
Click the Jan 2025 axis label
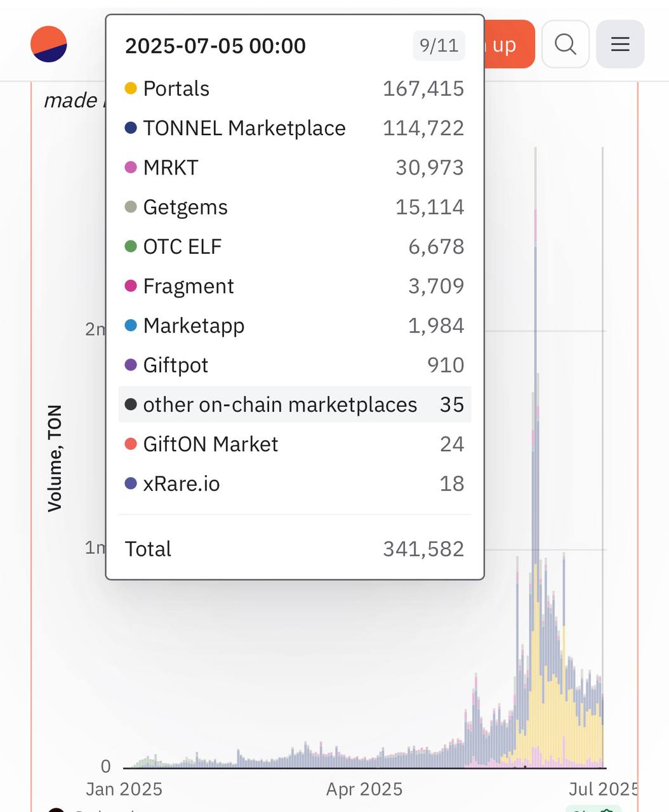tap(124, 789)
